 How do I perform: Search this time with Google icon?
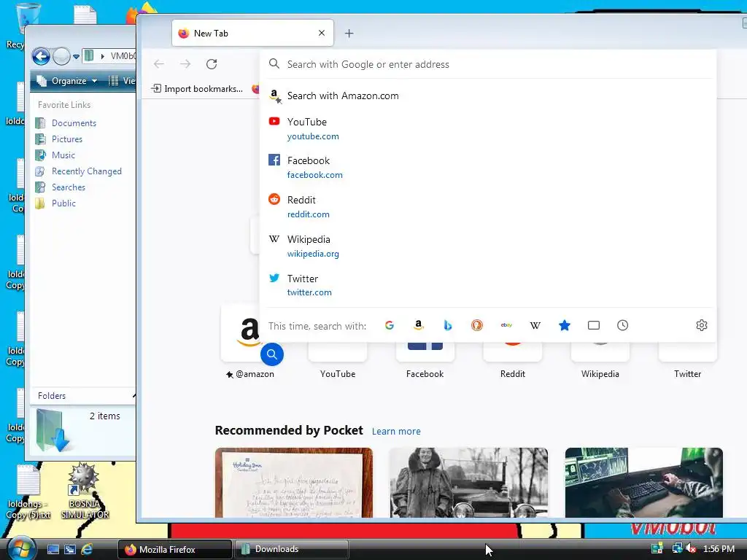(x=390, y=325)
